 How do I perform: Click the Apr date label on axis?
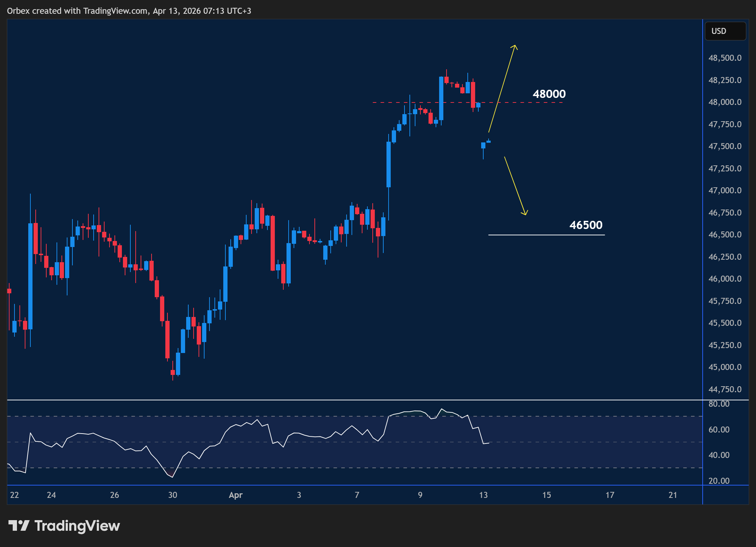(x=236, y=495)
